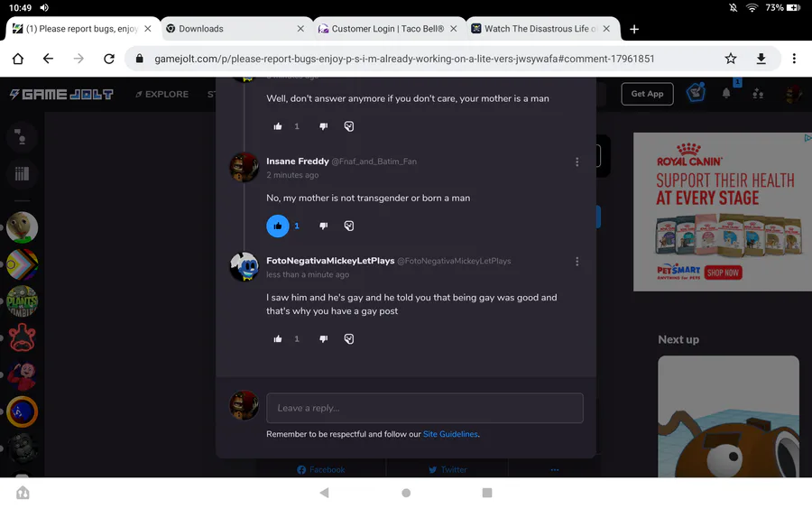This screenshot has height=508, width=812.
Task: Focus the 'Leave a reply...' field
Action: point(425,408)
